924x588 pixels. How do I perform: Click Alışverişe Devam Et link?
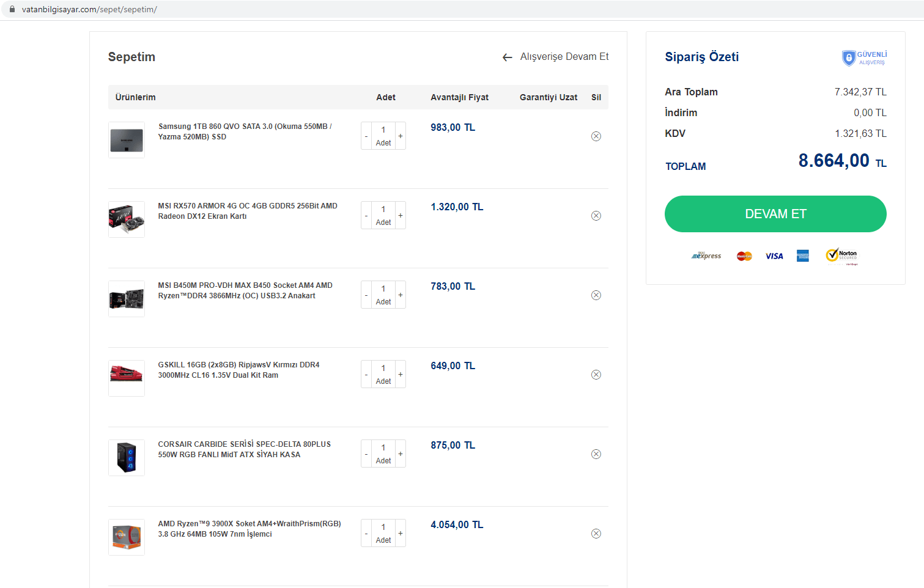[564, 57]
